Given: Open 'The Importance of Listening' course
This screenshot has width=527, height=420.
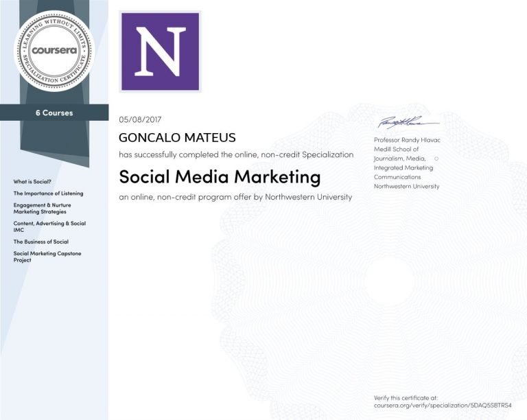Looking at the screenshot, I should tap(48, 194).
